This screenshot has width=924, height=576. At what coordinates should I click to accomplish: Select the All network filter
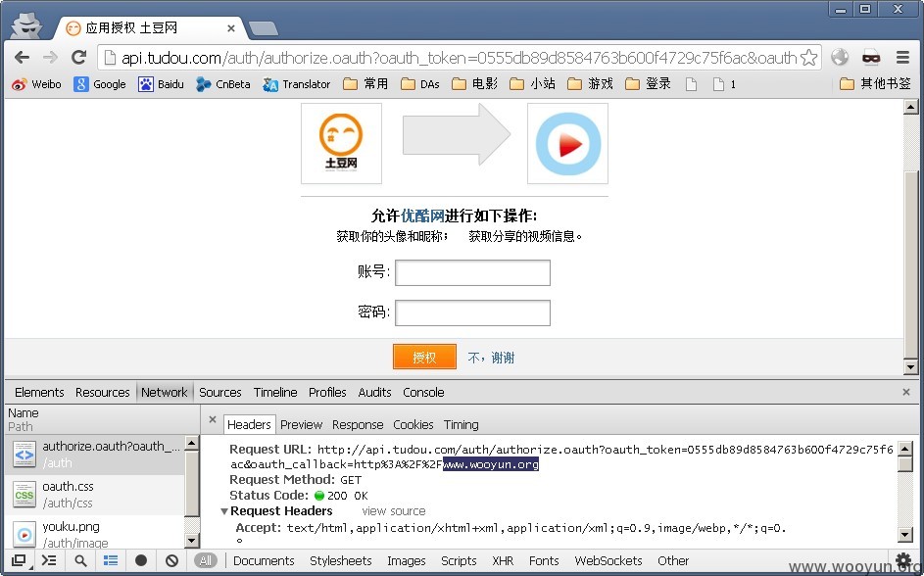pos(205,560)
